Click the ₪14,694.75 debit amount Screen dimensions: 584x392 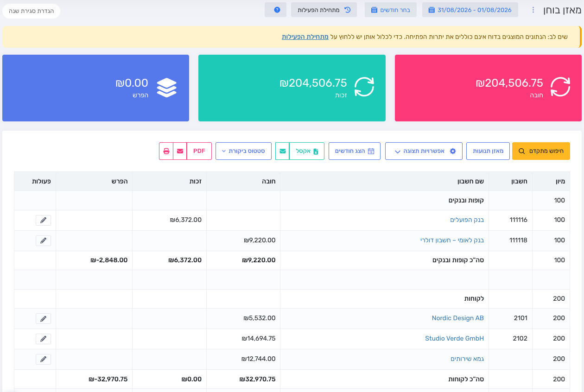259,338
